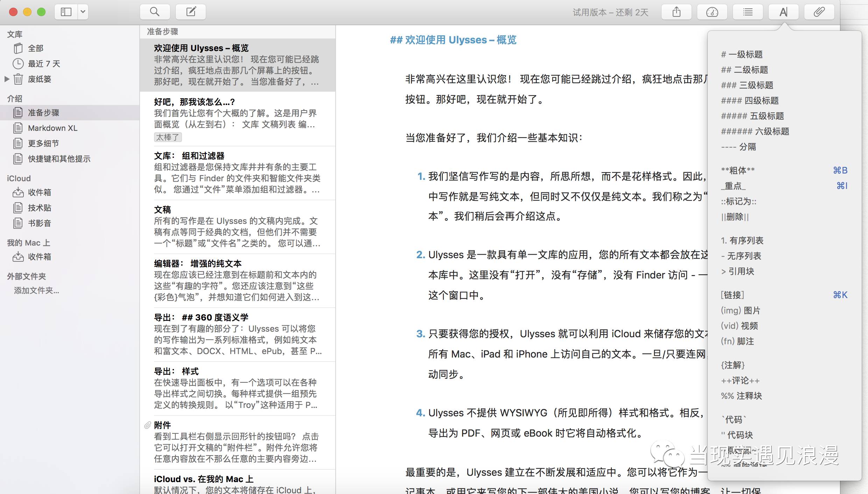Create a new sheet with compose icon
The image size is (868, 494).
191,12
